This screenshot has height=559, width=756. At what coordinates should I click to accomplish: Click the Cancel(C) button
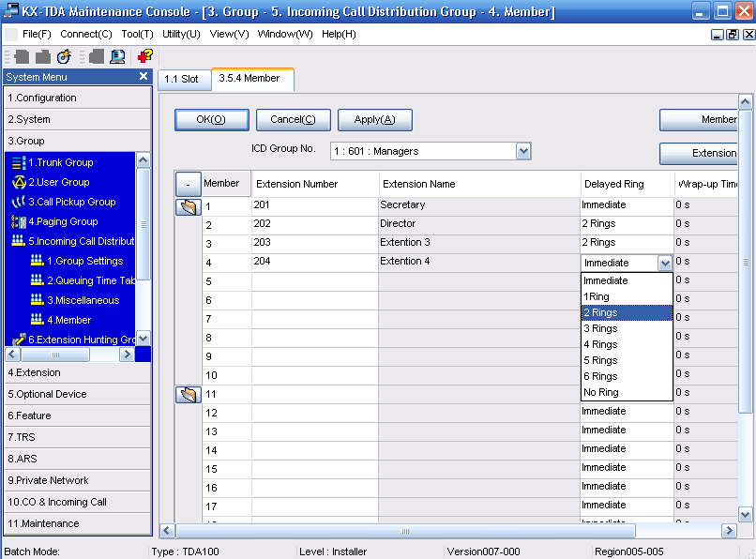point(294,120)
